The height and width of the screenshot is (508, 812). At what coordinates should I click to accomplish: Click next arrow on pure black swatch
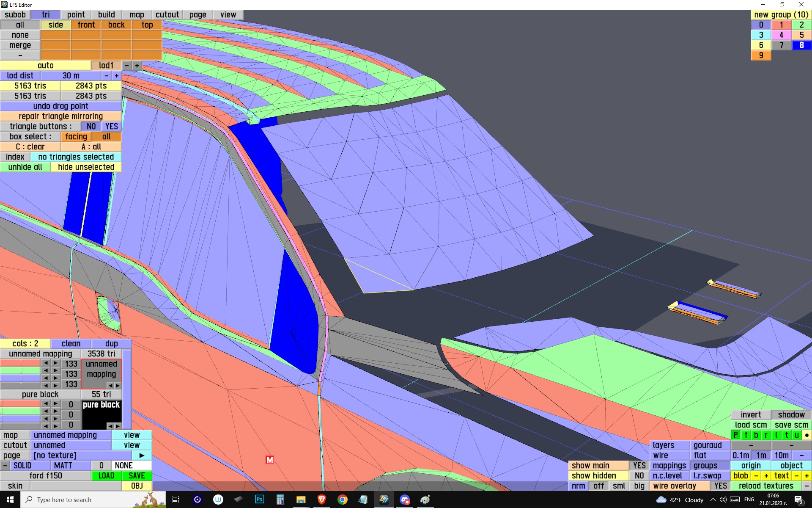(x=118, y=426)
